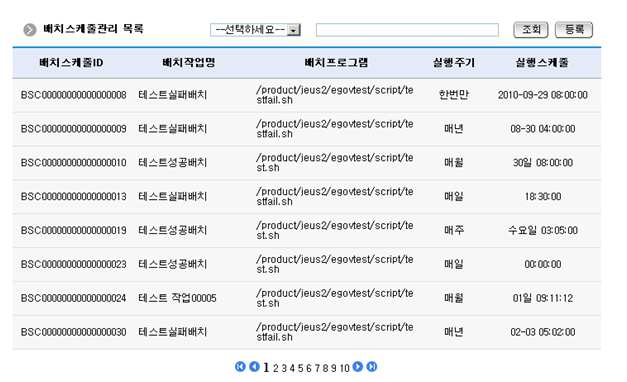Screen dimensions: 627x382
Task: Click schedule 08-30 04:00:00
Action: tap(543, 129)
